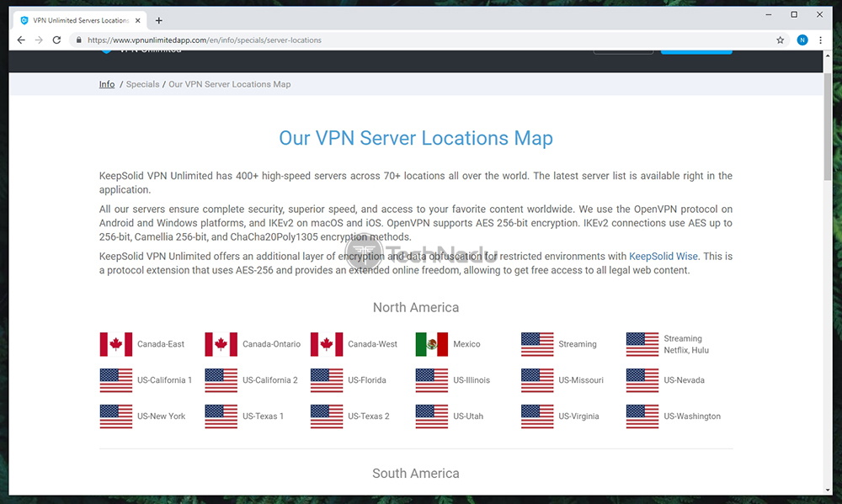Click the Mexico flag icon

point(432,344)
